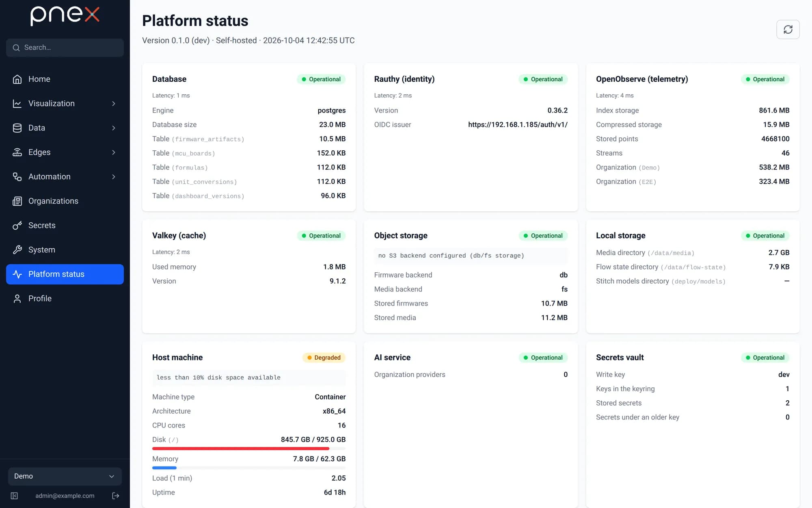The height and width of the screenshot is (508, 812).
Task: Expand the Visualization menu chevron
Action: 114,104
